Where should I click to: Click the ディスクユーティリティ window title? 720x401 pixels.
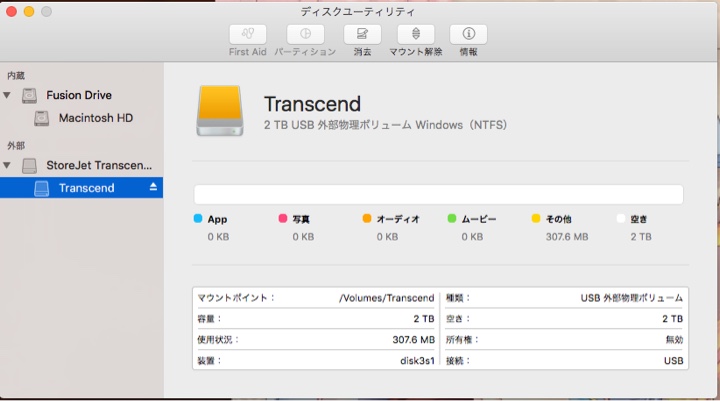pyautogui.click(x=358, y=11)
